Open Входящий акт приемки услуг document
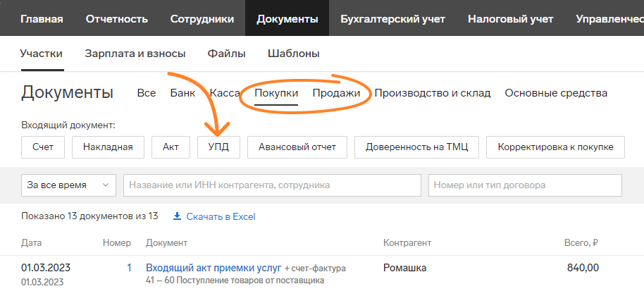 tap(213, 268)
